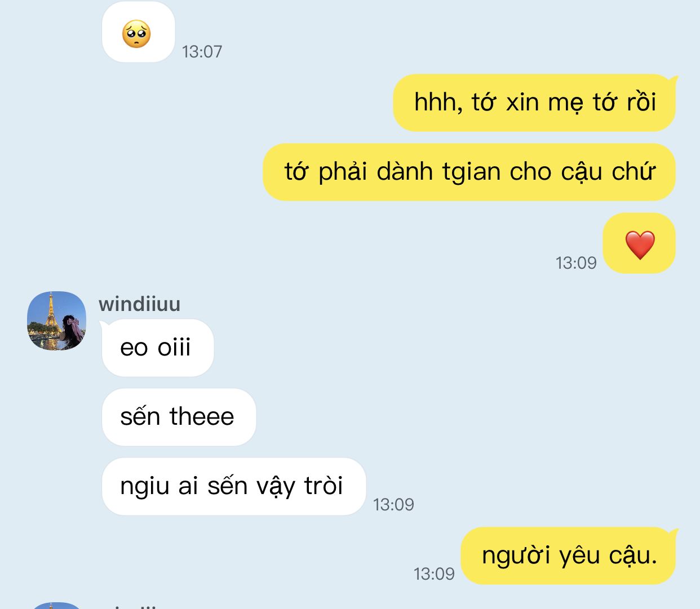Tap the 13:09 timestamp beside 'người yêu cậu.'

434,574
